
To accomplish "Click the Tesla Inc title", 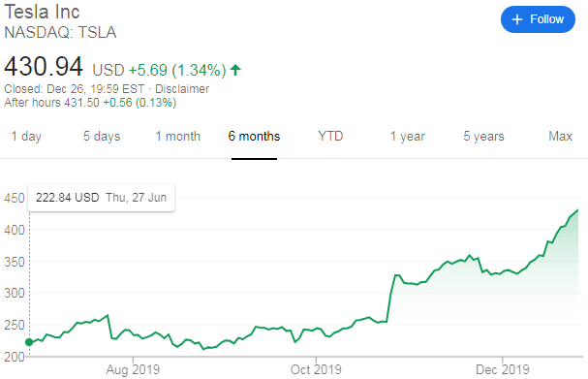I will pos(42,12).
